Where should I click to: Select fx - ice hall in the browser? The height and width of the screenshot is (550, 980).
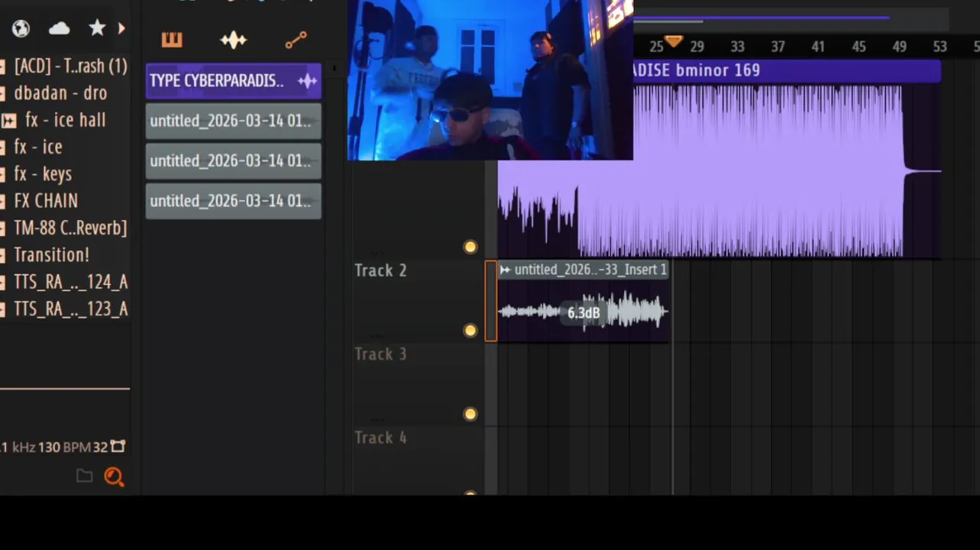tap(65, 120)
